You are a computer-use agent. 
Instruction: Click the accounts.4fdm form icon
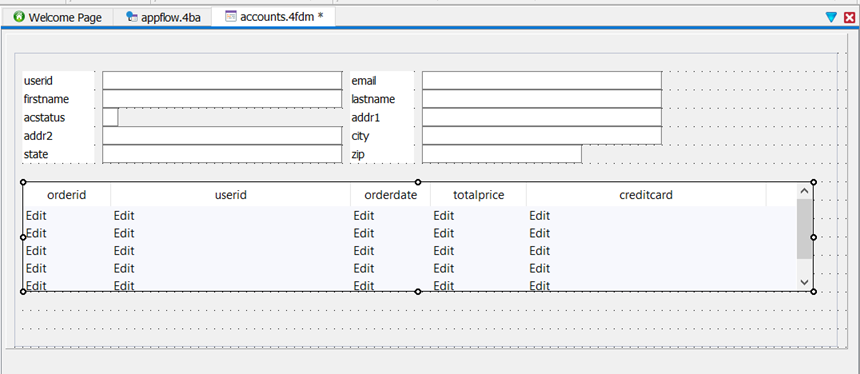pos(231,16)
